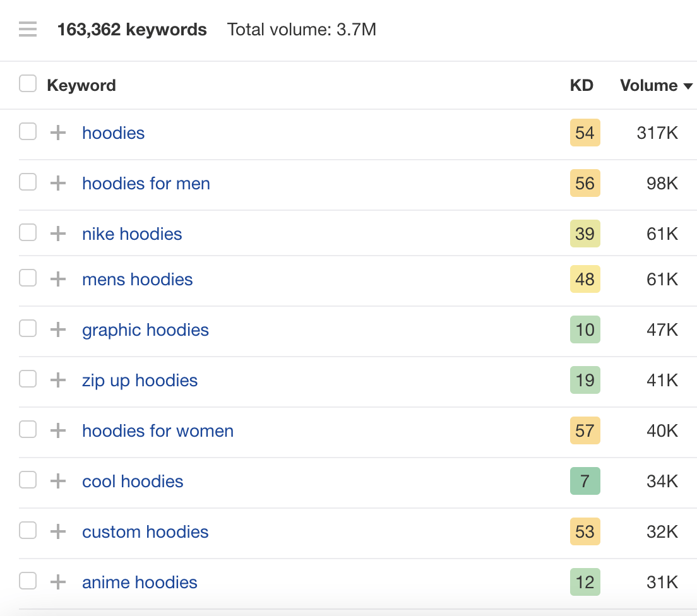
Task: Add "zip up hoodies" via the plus icon
Action: 57,380
